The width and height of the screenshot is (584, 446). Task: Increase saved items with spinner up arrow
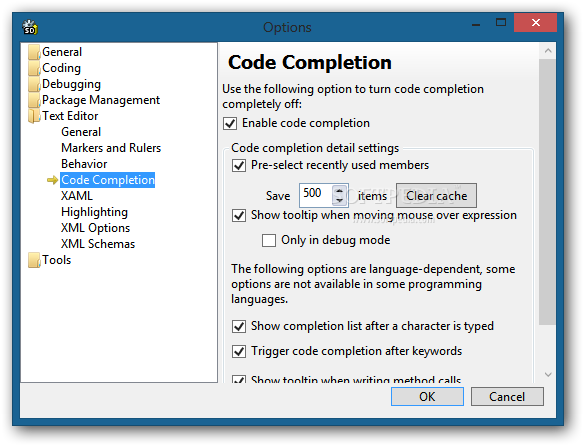click(339, 191)
